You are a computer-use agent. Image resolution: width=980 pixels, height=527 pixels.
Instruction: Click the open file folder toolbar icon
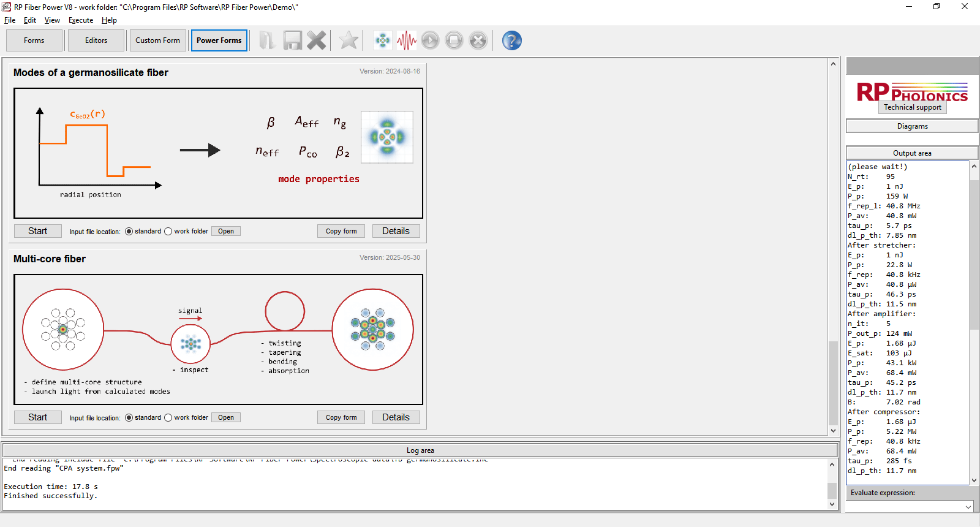[267, 40]
